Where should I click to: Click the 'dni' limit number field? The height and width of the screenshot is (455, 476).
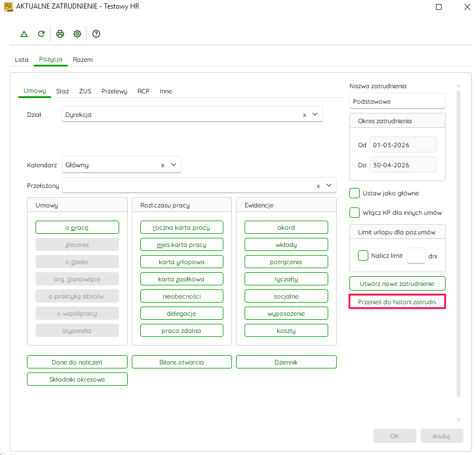(416, 256)
